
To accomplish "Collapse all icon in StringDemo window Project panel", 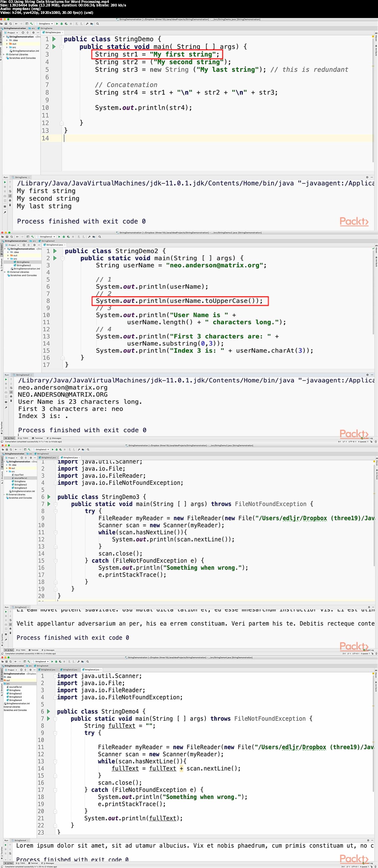I will [x=28, y=33].
